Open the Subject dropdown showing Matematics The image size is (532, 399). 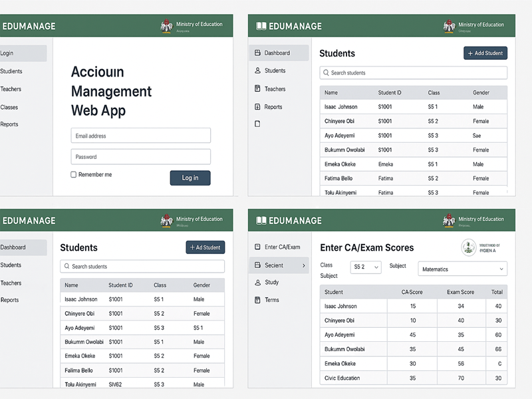462,269
